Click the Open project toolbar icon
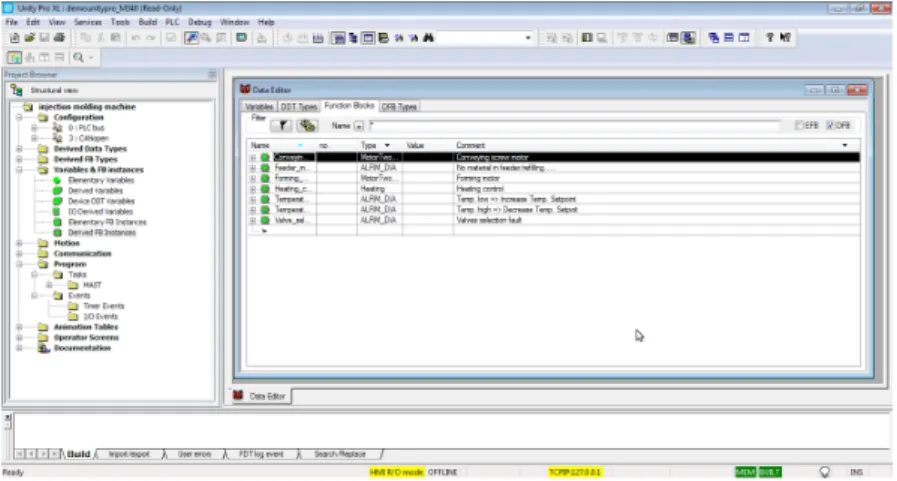The width and height of the screenshot is (897, 481). (x=29, y=38)
